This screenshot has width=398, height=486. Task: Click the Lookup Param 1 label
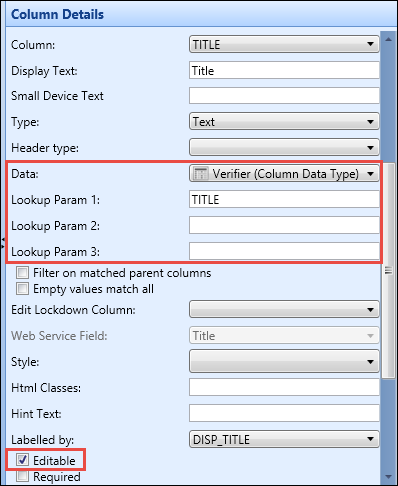[x=55, y=200]
